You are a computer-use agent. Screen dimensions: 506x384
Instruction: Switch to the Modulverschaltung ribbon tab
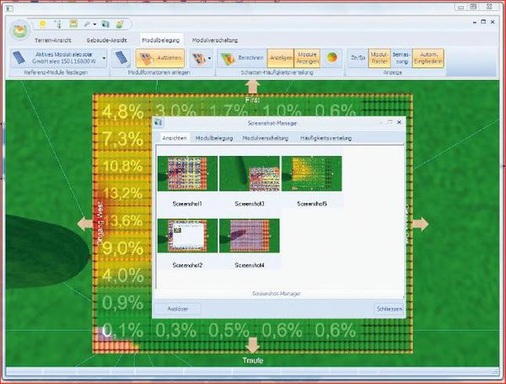pos(215,40)
